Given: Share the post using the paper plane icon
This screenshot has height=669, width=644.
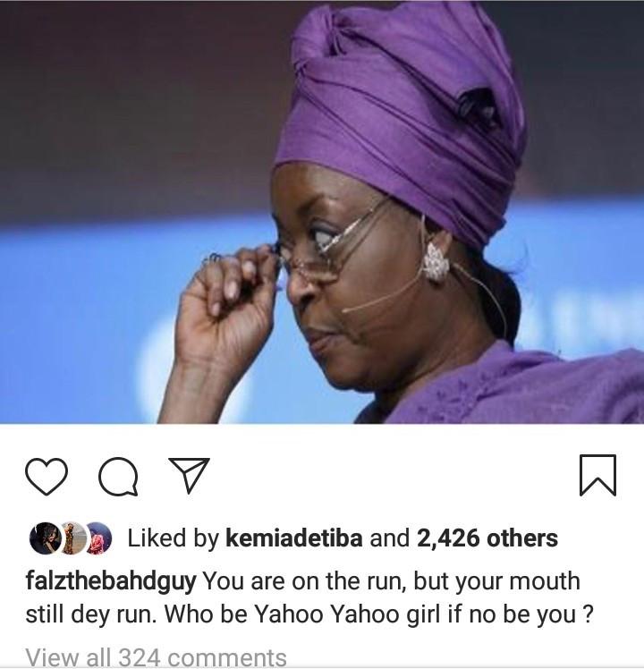Looking at the screenshot, I should click(189, 475).
